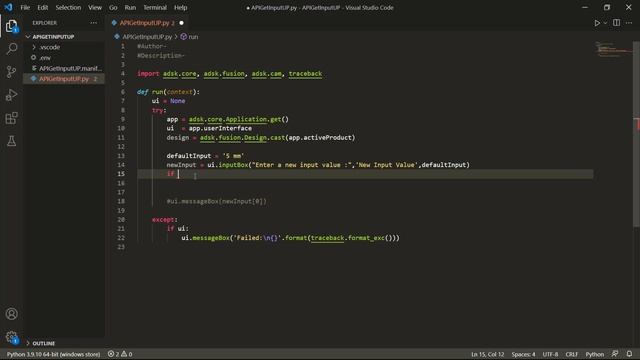The width and height of the screenshot is (640, 360).
Task: Open the Selection menu
Action: [x=68, y=7]
